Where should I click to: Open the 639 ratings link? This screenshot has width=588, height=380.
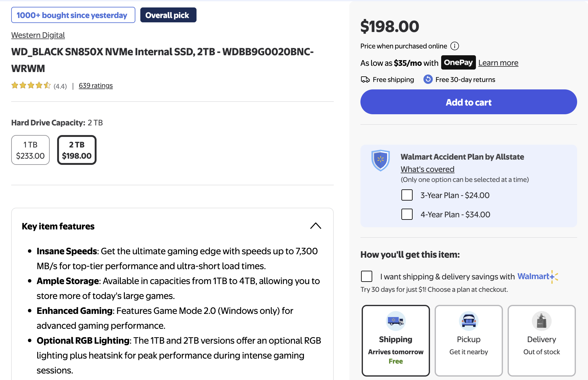[x=96, y=86]
